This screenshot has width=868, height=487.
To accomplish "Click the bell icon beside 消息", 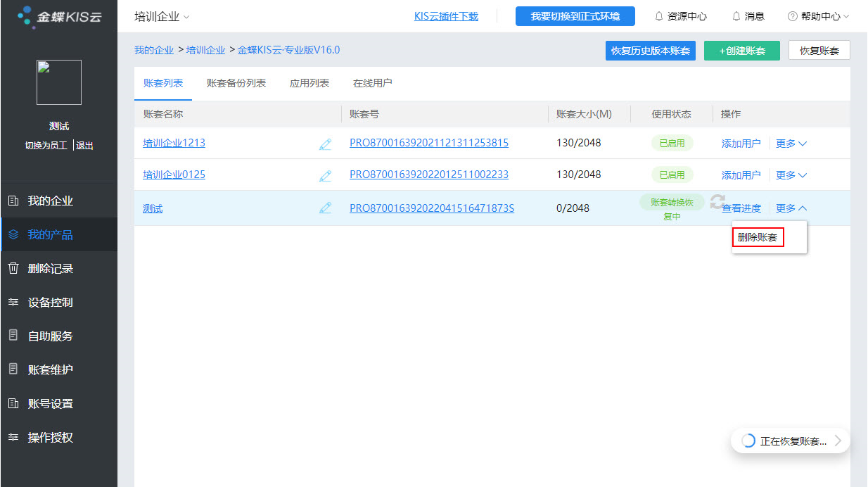I will point(736,16).
